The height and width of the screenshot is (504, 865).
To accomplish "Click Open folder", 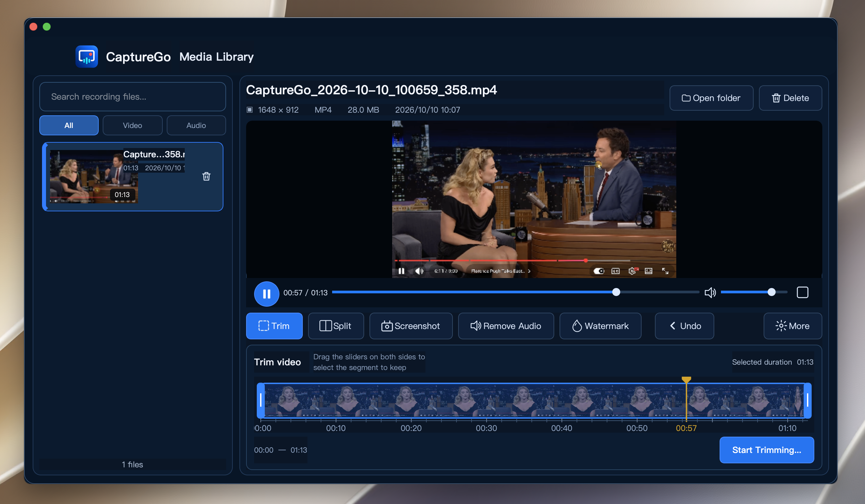I will click(x=711, y=98).
